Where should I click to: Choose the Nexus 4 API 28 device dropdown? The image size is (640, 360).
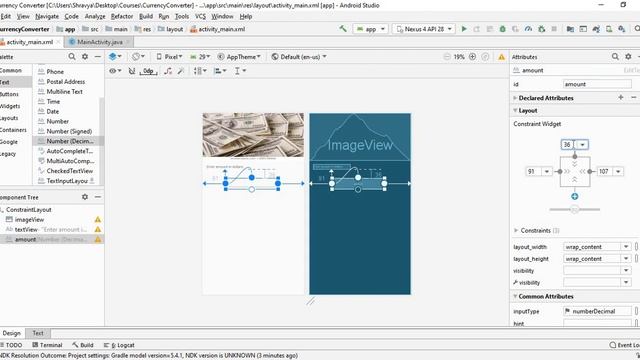424,29
